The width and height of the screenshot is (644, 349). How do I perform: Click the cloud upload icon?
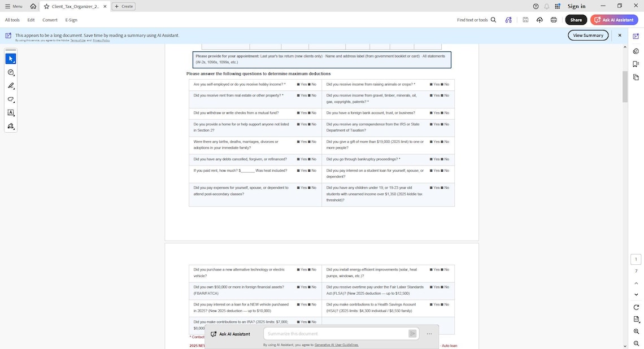coord(539,20)
